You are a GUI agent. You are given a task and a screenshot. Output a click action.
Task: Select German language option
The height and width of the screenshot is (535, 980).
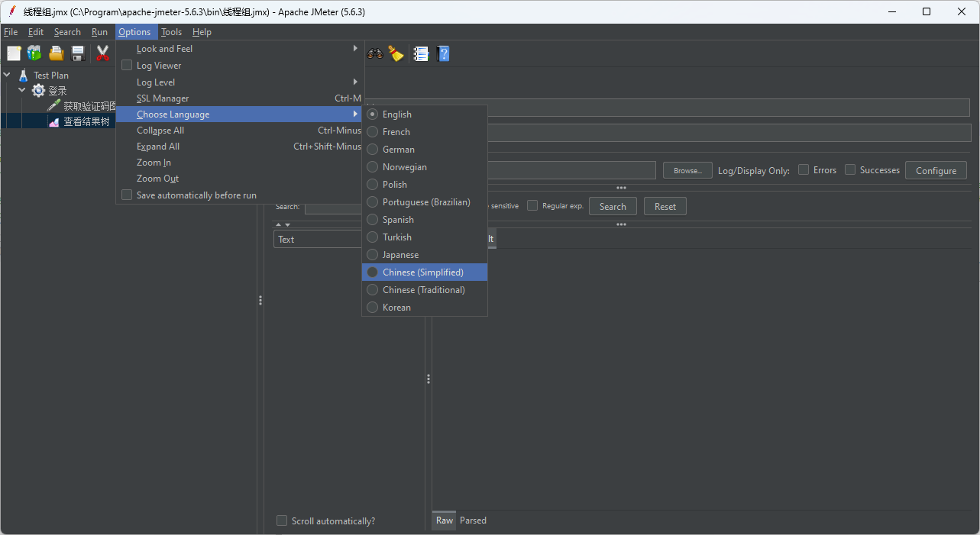click(425, 149)
